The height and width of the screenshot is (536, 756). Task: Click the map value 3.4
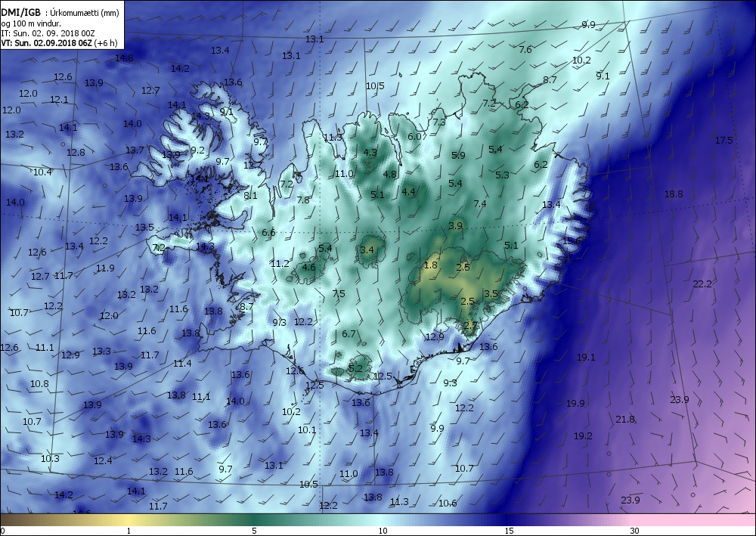pos(367,249)
